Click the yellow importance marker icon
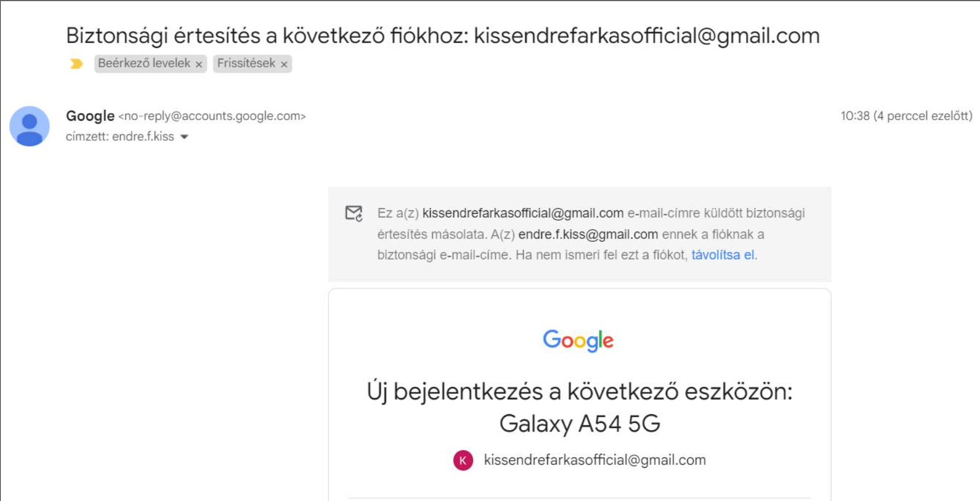The image size is (980, 501). pos(76,64)
